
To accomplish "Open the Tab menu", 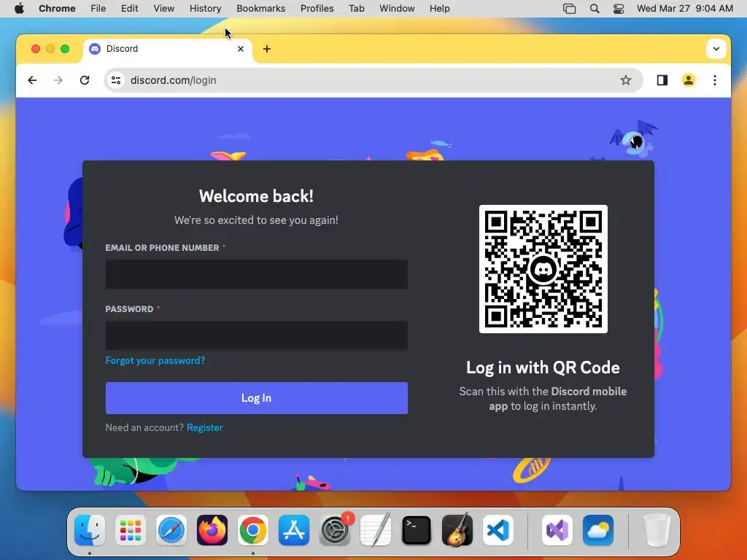I will pyautogui.click(x=356, y=9).
